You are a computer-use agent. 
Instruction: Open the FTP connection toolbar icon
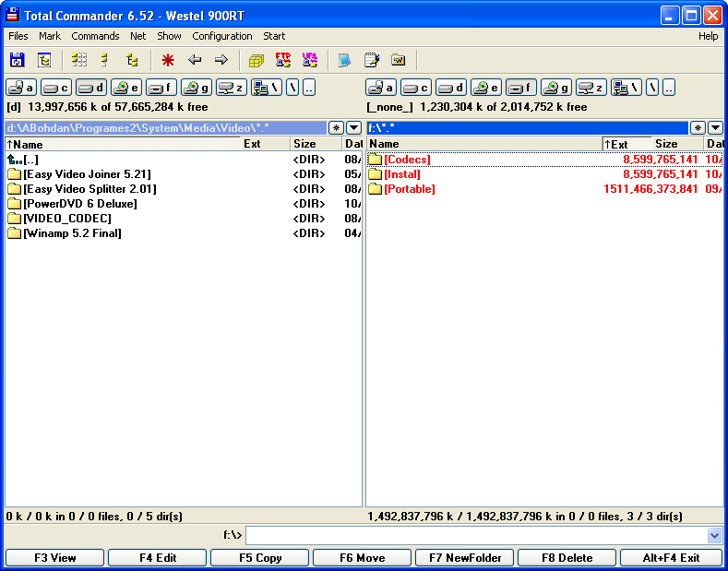pos(283,60)
